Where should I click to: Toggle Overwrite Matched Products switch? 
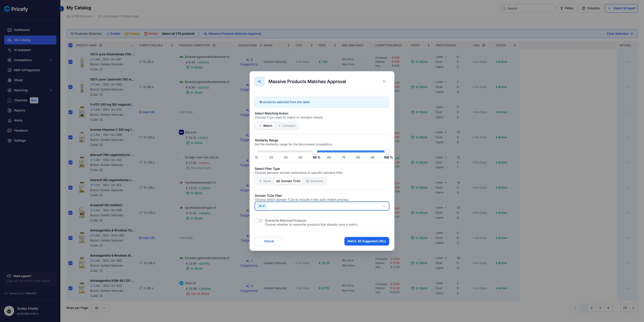click(x=259, y=221)
